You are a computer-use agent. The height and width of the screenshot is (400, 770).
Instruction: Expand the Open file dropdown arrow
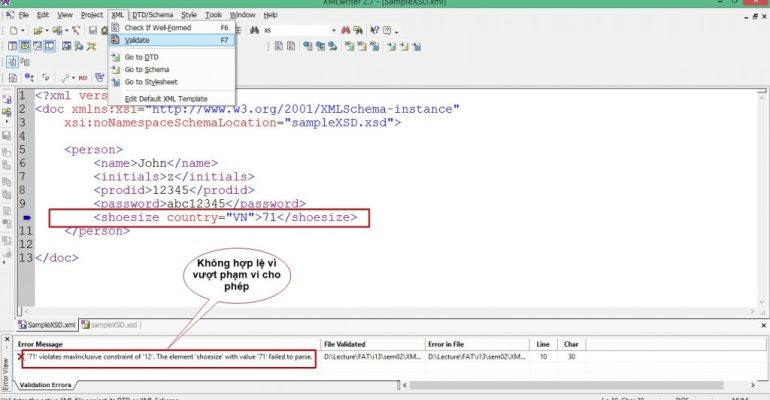click(x=47, y=31)
